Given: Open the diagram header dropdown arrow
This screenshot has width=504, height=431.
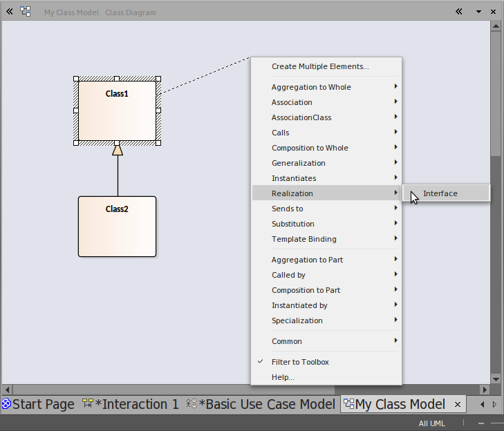Looking at the screenshot, I should 478,12.
